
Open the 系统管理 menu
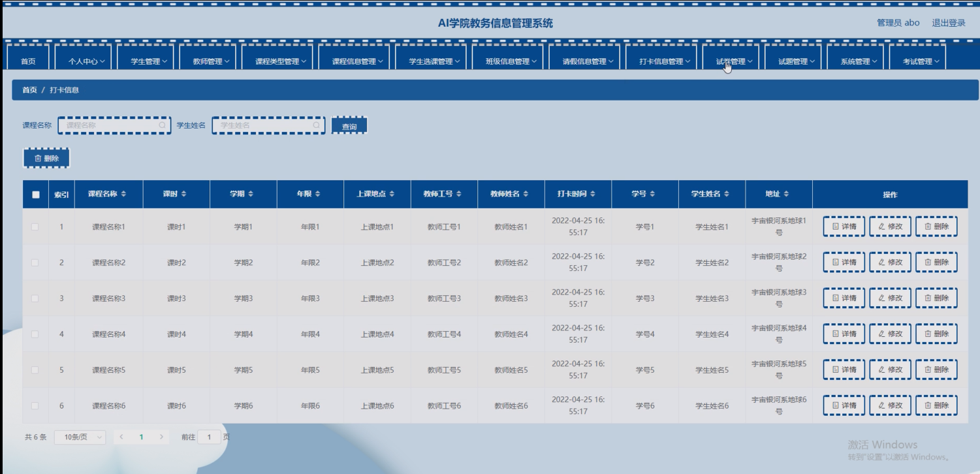click(x=855, y=58)
